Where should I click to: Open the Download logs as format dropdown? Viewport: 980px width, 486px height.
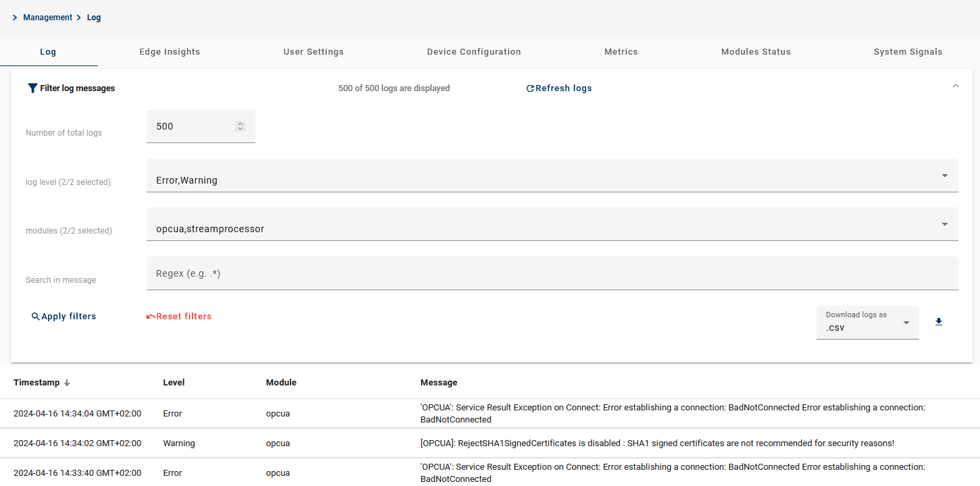[x=867, y=323]
